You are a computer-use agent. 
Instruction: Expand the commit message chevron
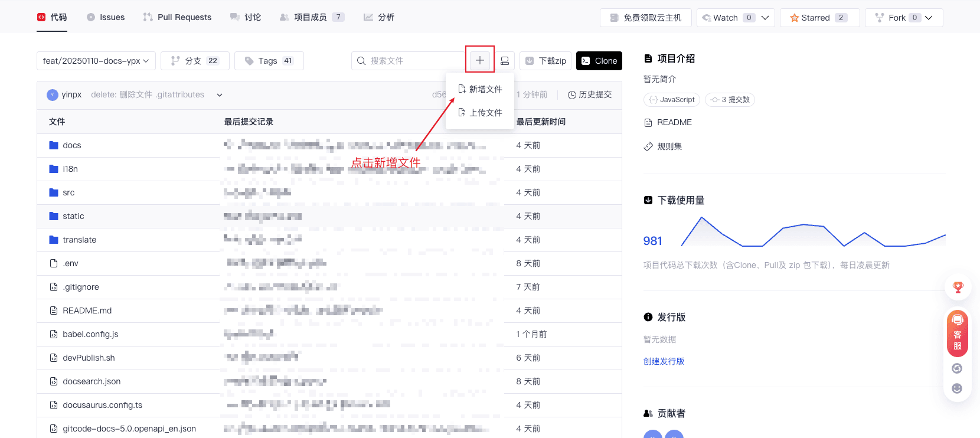click(x=220, y=95)
